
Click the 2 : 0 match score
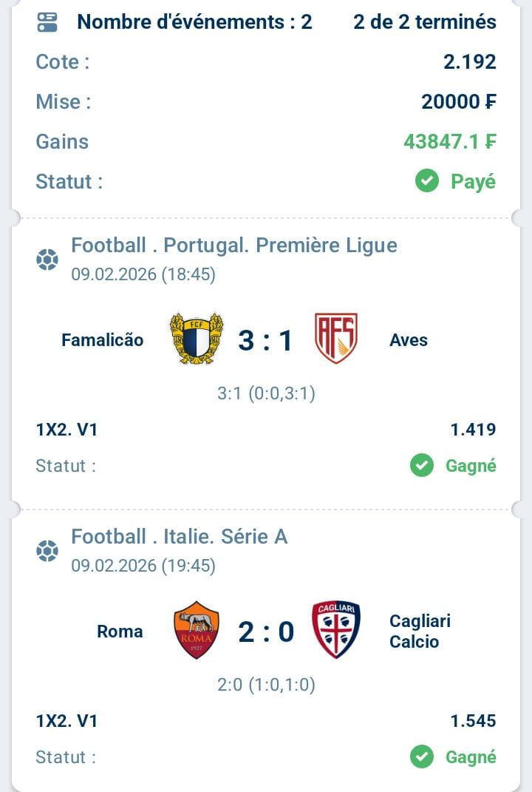pos(265,632)
